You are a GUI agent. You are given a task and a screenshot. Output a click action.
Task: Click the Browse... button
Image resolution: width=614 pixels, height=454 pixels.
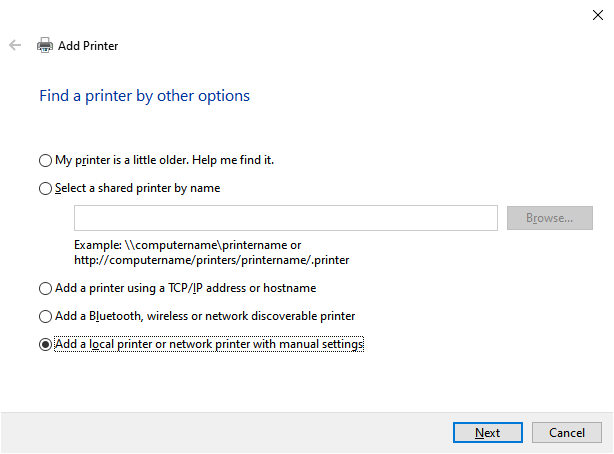pyautogui.click(x=550, y=218)
